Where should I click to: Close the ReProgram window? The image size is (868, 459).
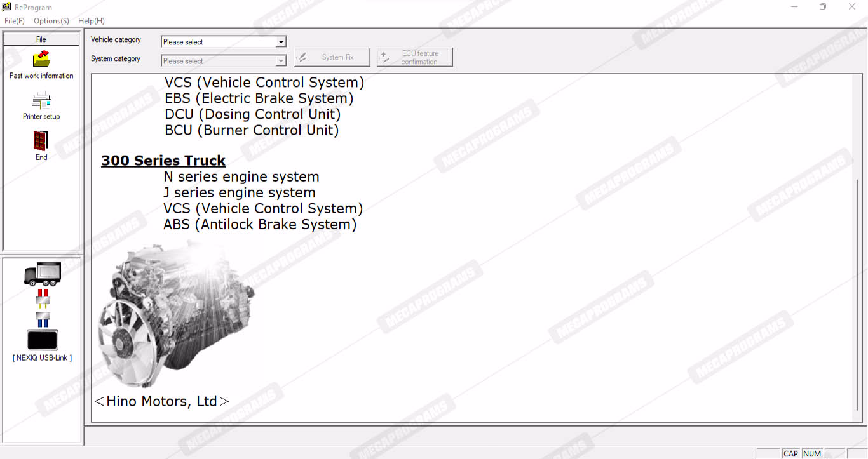[852, 7]
